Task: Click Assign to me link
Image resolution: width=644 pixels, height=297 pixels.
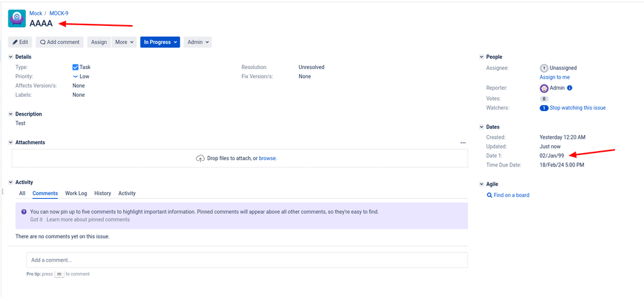Action: pyautogui.click(x=554, y=77)
